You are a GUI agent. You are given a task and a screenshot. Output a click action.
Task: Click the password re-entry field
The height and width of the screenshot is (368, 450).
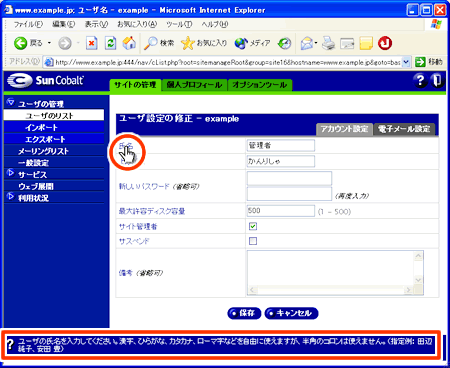coord(289,194)
